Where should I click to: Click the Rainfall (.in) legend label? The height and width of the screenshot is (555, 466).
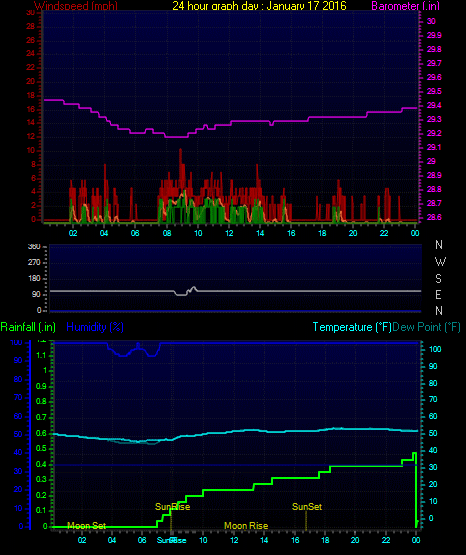[x=28, y=327]
